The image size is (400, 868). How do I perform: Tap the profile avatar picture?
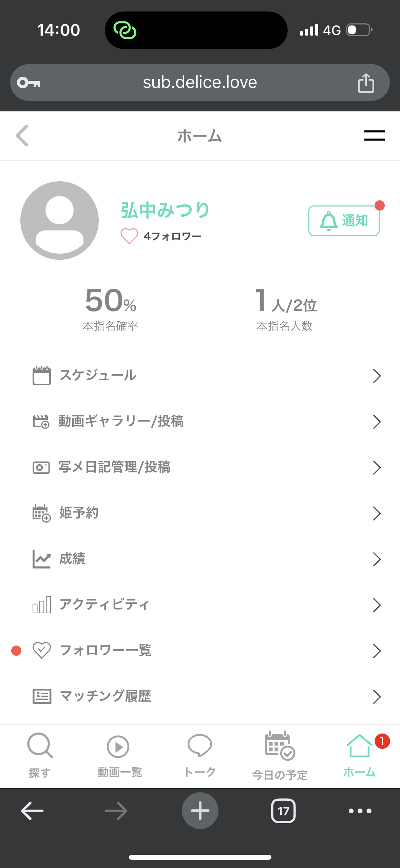tap(60, 221)
